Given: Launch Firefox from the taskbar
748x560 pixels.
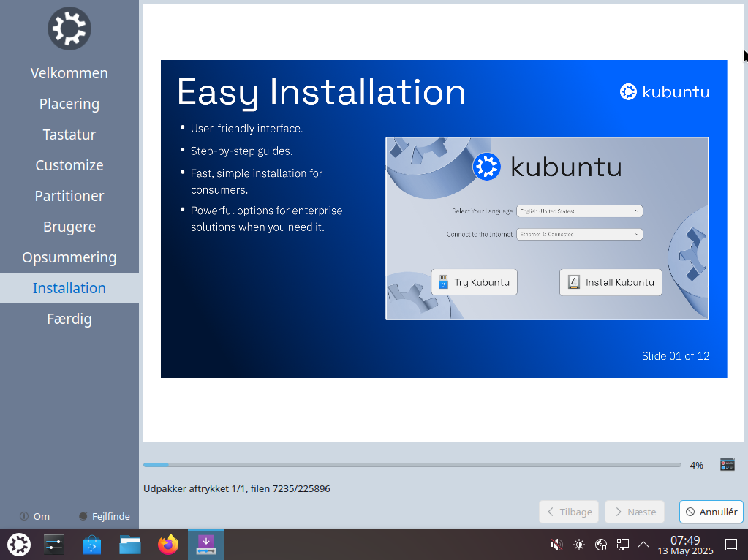Looking at the screenshot, I should click(168, 544).
